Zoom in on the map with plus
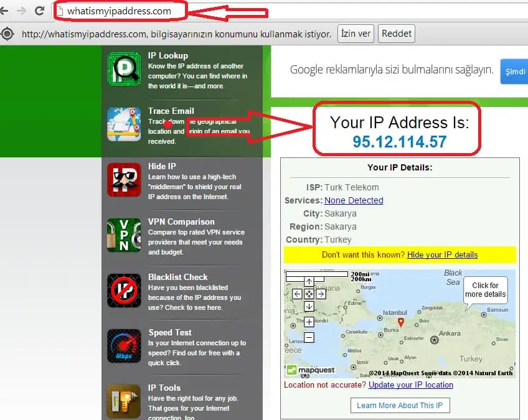Screen dimensions: 528x420 click(x=309, y=322)
